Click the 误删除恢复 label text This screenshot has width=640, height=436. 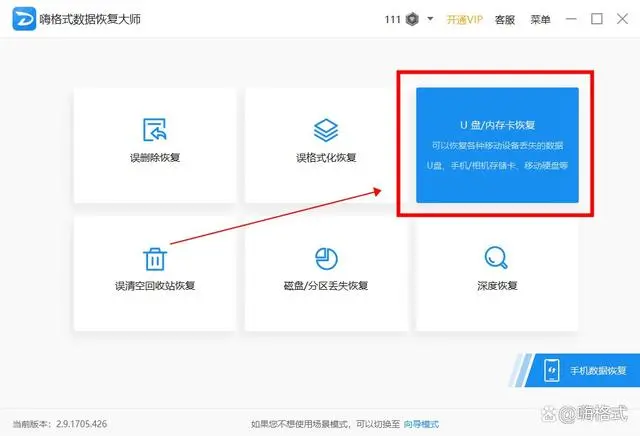coord(155,158)
